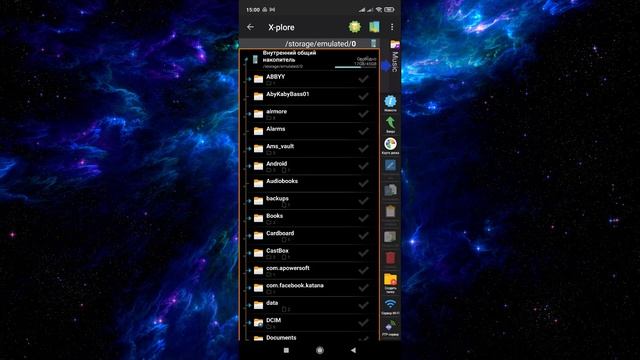The width and height of the screenshot is (640, 360).
Task: Tap Android recent apps square button
Action: pyautogui.click(x=286, y=350)
